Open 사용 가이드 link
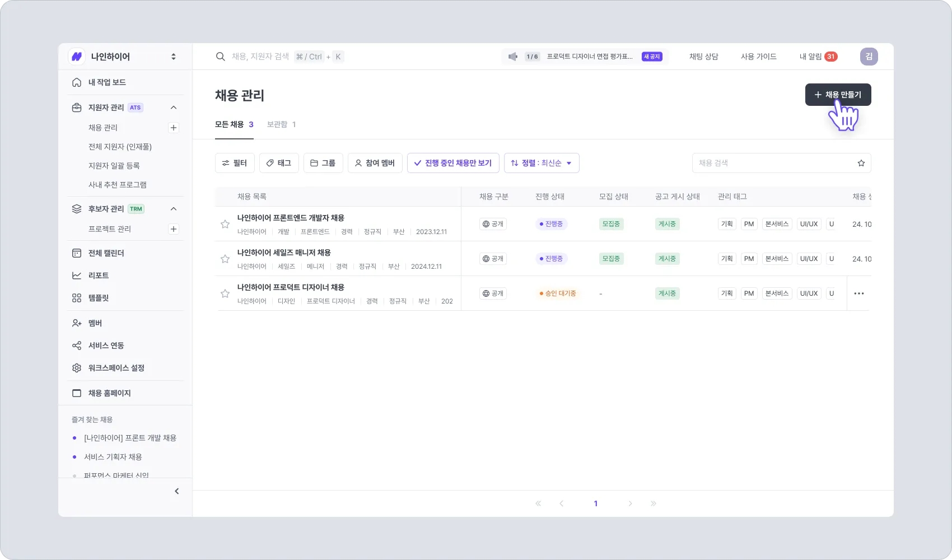The height and width of the screenshot is (560, 952). pos(758,57)
